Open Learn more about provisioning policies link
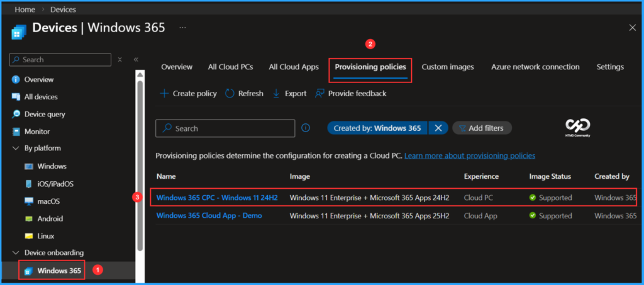This screenshot has height=285, width=644. pos(469,155)
